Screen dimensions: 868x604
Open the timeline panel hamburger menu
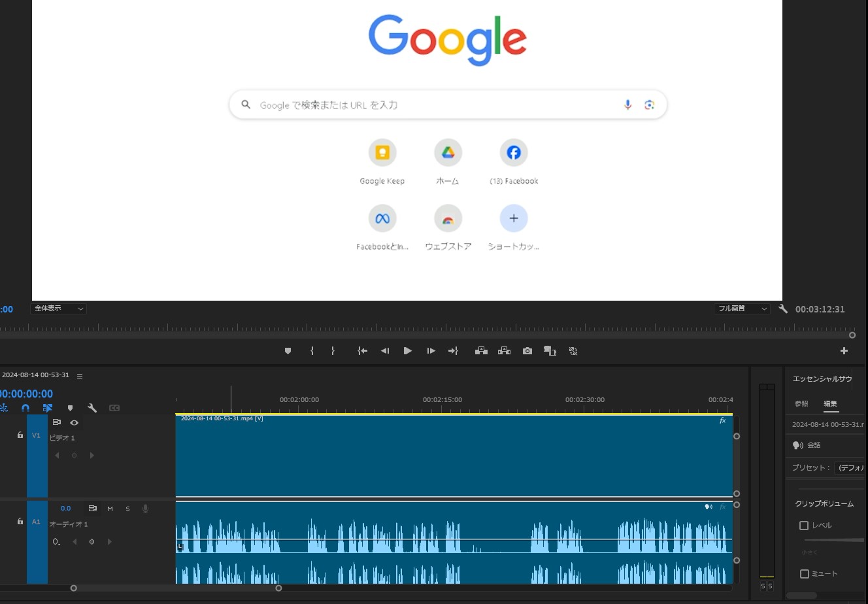point(80,375)
